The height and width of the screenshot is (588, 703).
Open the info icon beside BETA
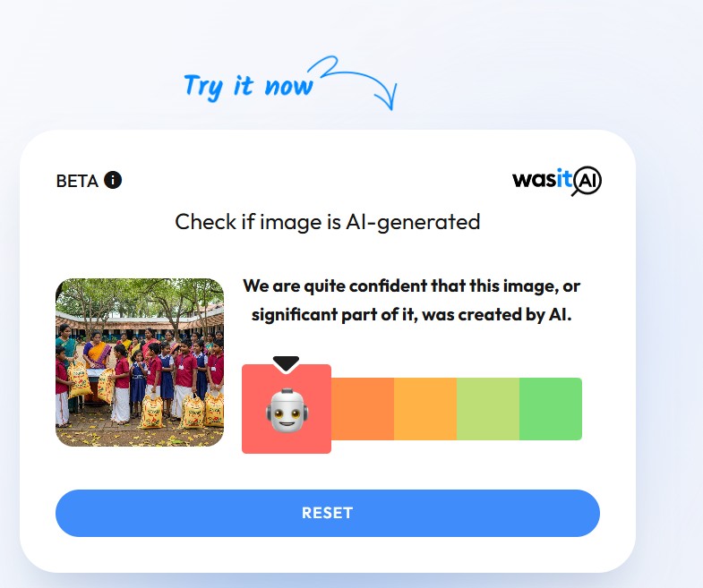[x=113, y=180]
